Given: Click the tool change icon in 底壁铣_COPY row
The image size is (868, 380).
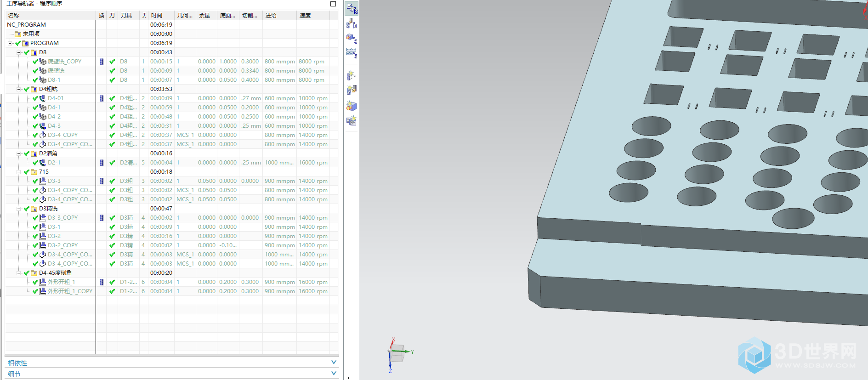Looking at the screenshot, I should click(102, 62).
